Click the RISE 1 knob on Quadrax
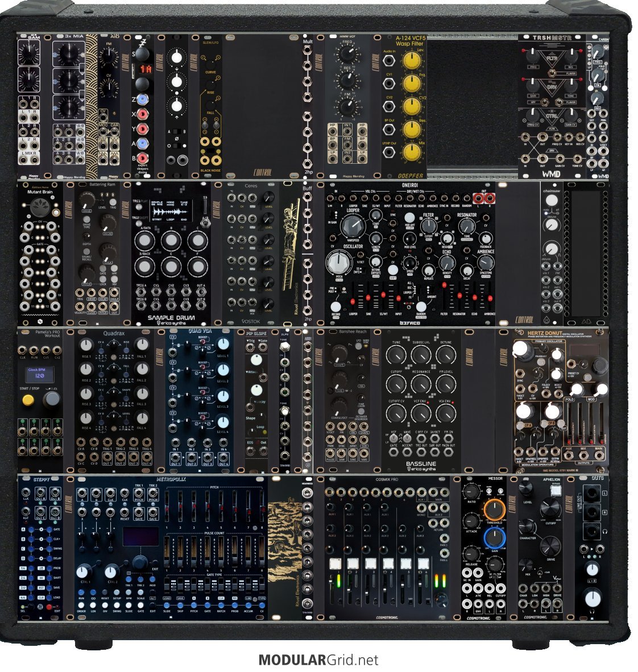 tap(86, 345)
